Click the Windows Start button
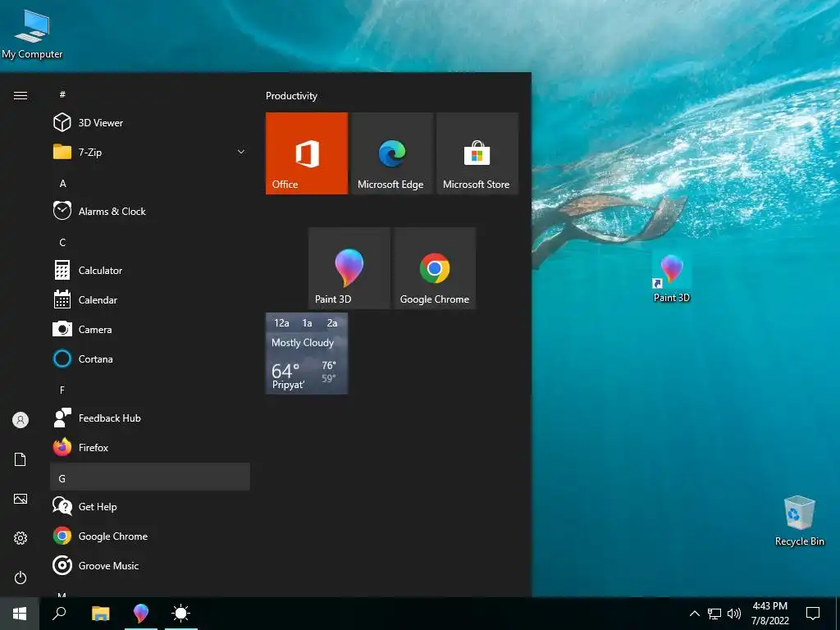The height and width of the screenshot is (630, 840). coord(20,614)
